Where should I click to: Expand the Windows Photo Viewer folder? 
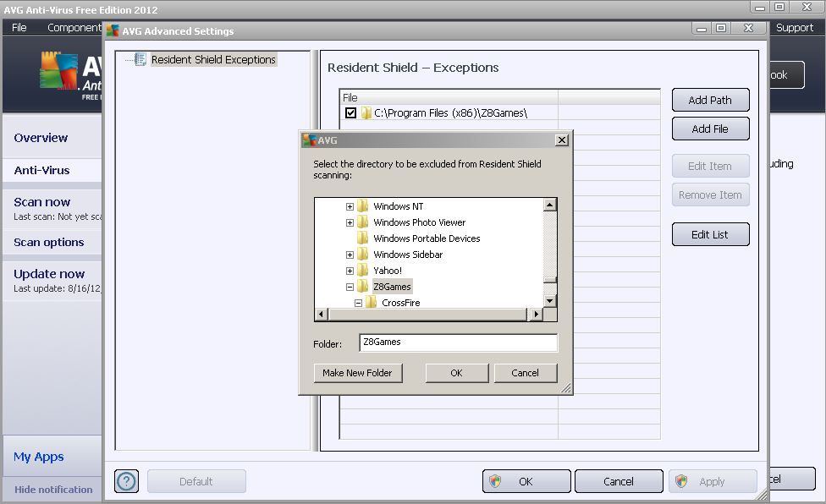pos(350,222)
